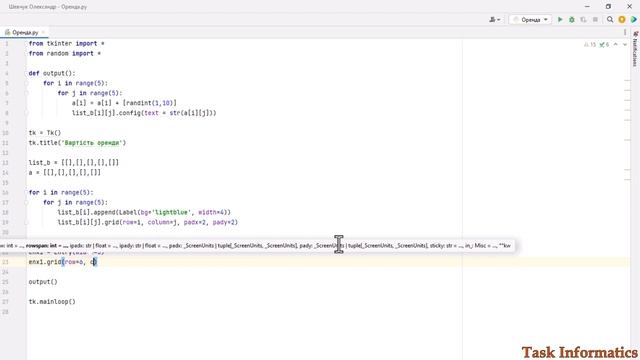Toggle fold end marker on line 19
This screenshot has width=640, height=360.
coord(27,222)
